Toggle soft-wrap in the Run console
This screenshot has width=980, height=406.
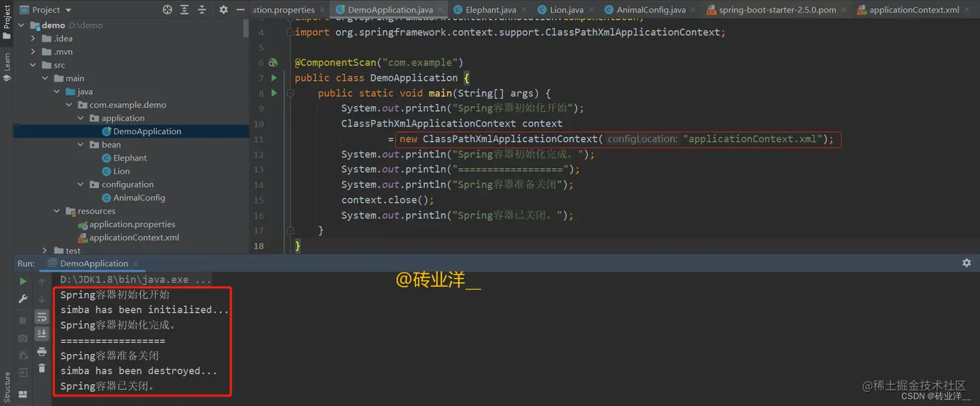pyautogui.click(x=42, y=316)
